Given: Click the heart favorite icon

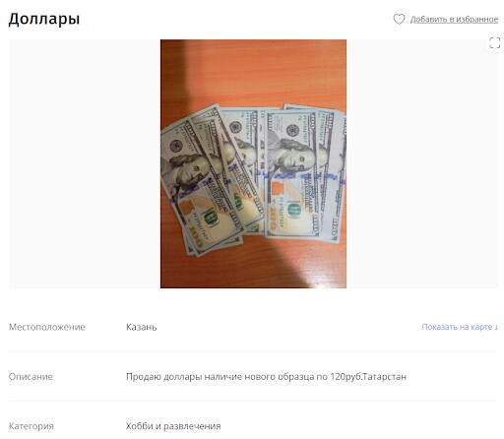Looking at the screenshot, I should [x=399, y=19].
